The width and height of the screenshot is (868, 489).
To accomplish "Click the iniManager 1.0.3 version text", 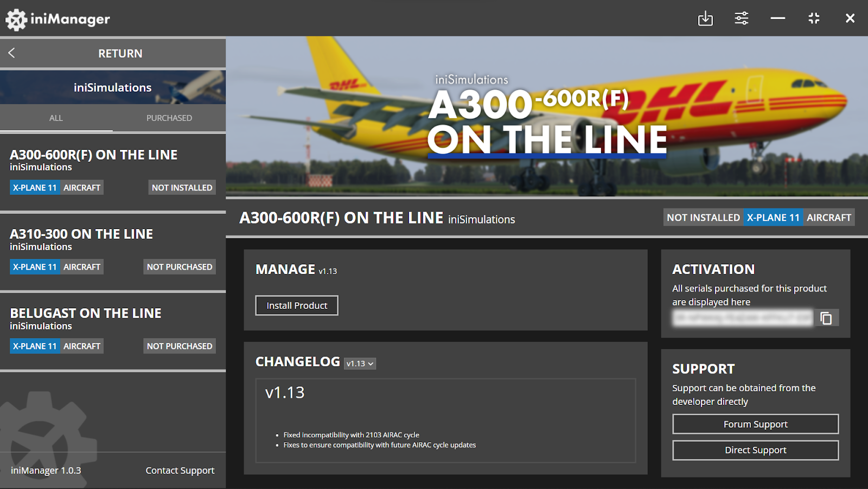I will (x=46, y=471).
